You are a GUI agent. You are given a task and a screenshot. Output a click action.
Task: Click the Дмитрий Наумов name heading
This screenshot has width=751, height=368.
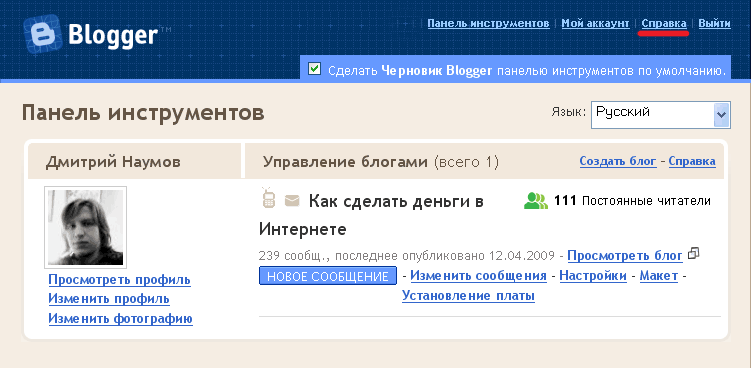click(x=113, y=162)
